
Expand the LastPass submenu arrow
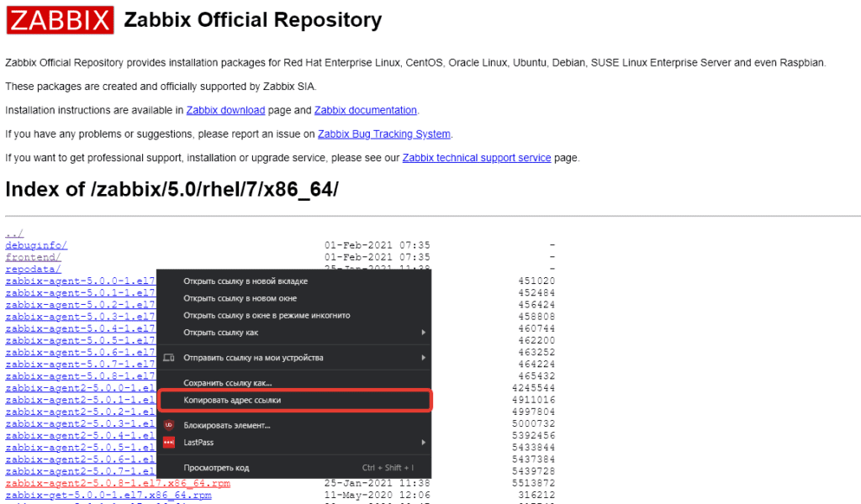click(423, 442)
